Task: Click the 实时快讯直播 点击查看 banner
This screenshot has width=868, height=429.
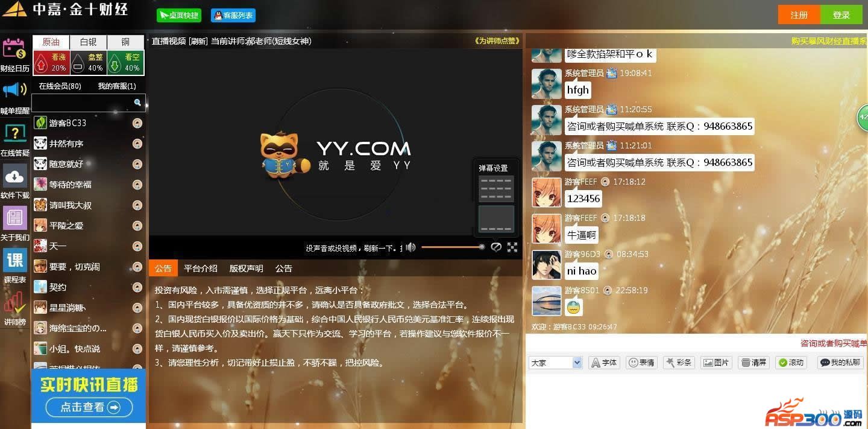Action: (x=89, y=395)
